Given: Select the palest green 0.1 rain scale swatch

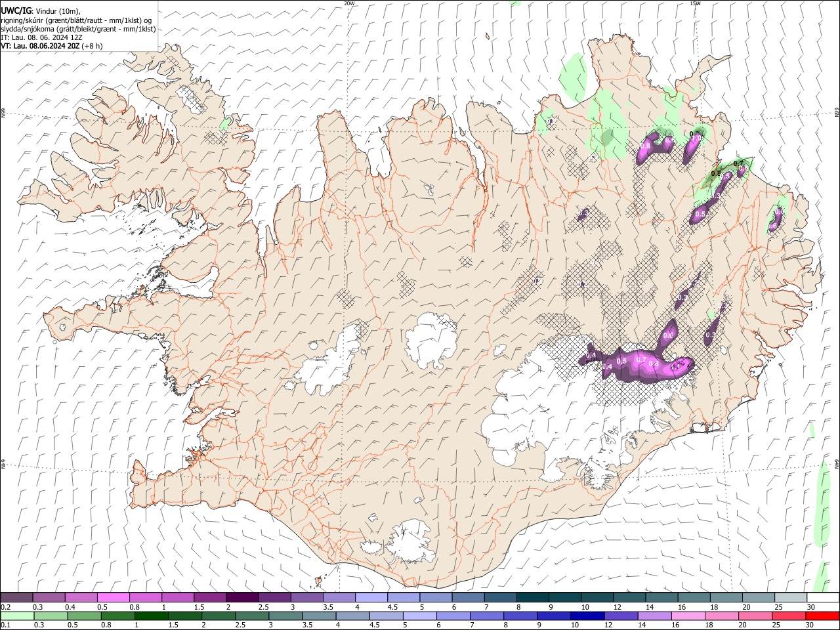Looking at the screenshot, I should click(x=17, y=616).
